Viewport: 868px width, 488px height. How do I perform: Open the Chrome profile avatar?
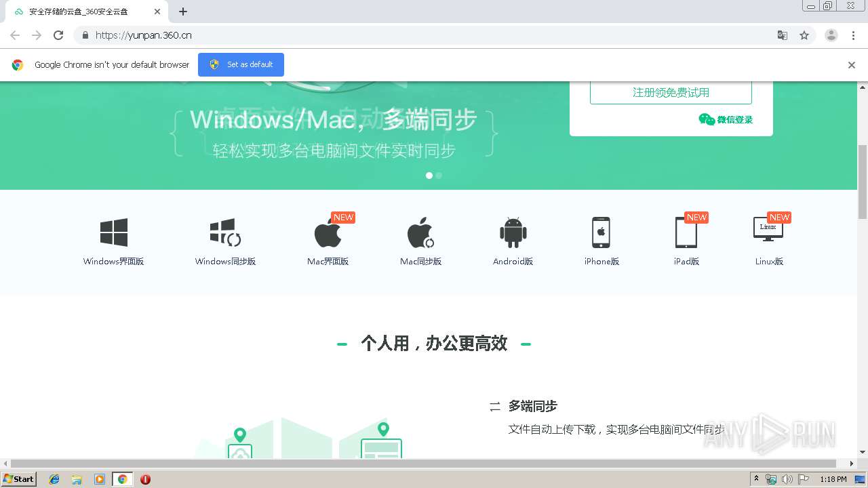point(831,35)
